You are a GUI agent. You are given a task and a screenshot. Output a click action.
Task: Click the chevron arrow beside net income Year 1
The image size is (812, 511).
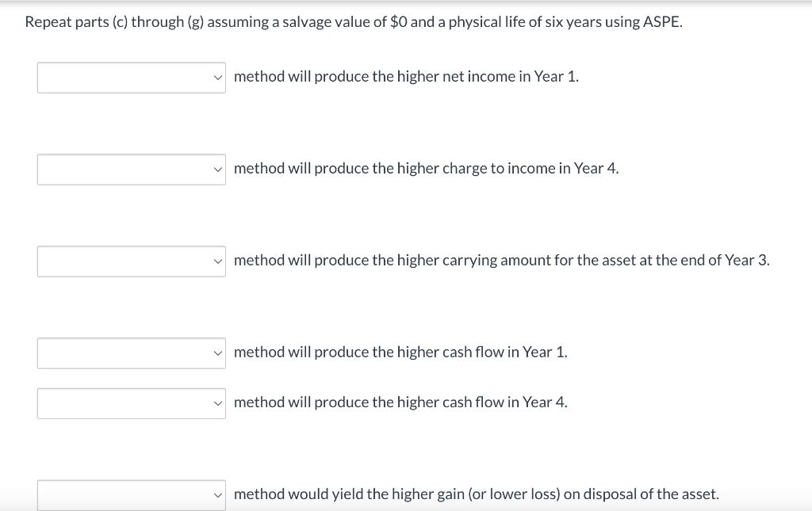point(218,78)
